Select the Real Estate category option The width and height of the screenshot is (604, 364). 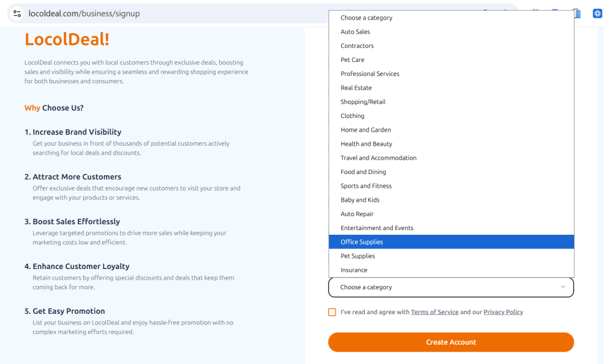(x=356, y=88)
